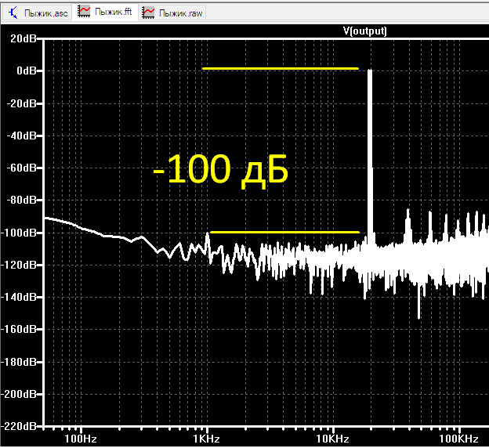The image size is (489, 448).
Task: Click the -220dB axis label at bottom
Action: (18, 426)
